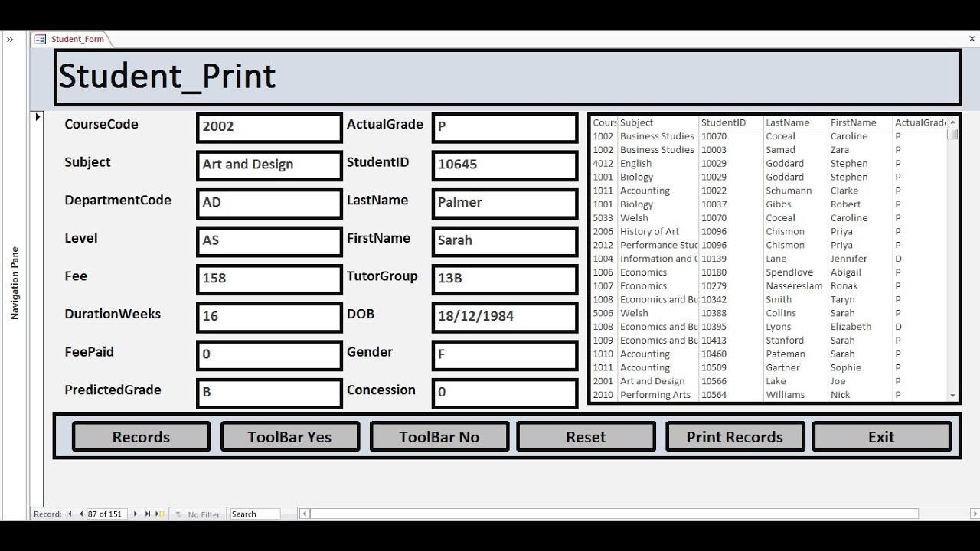Click the Fee field containing 158
The height and width of the screenshot is (551, 980).
coord(269,279)
